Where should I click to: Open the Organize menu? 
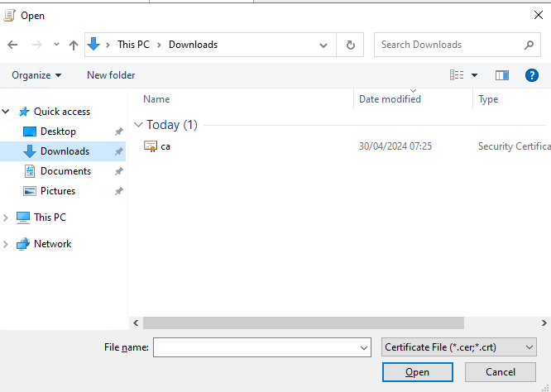pos(36,75)
